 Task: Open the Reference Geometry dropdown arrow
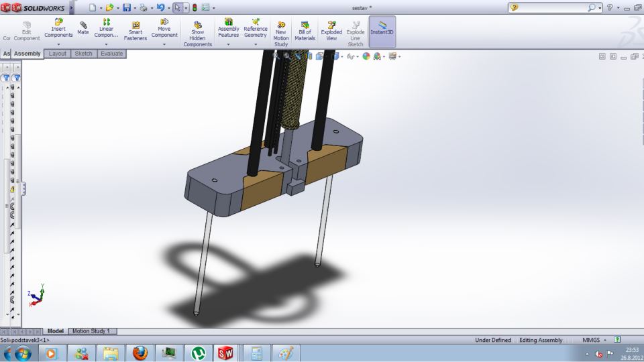[255, 45]
